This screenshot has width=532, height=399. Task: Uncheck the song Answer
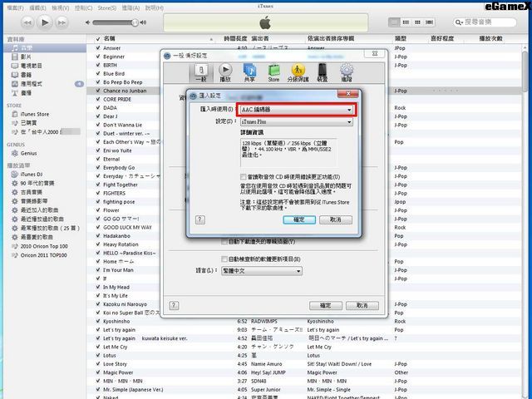tap(98, 48)
